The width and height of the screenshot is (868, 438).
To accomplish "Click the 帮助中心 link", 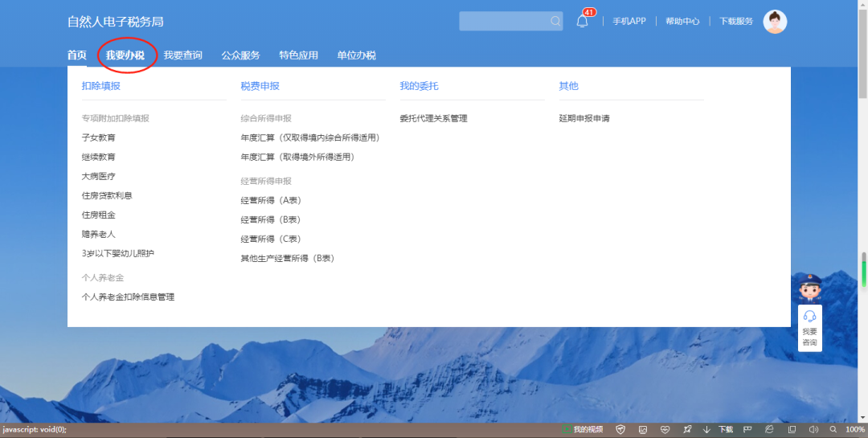I will [682, 22].
